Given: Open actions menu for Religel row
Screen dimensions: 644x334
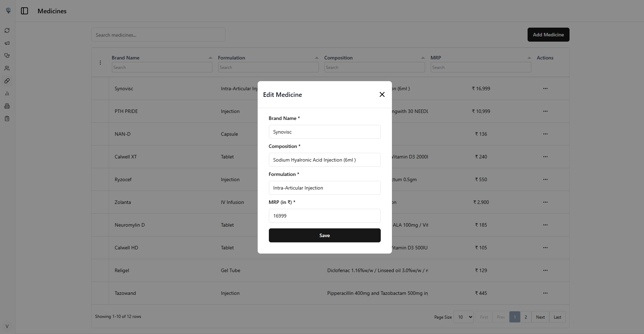Looking at the screenshot, I should coord(545,270).
